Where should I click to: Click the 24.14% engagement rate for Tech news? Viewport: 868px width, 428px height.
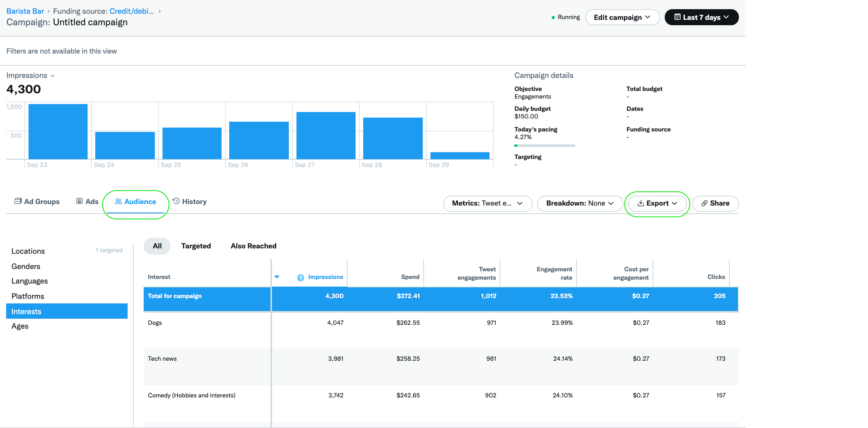point(563,359)
